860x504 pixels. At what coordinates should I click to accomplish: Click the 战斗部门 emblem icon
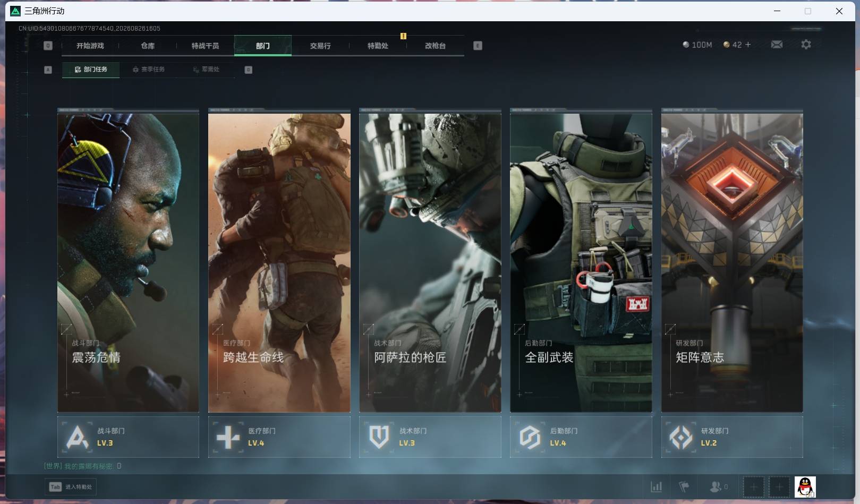click(x=78, y=437)
